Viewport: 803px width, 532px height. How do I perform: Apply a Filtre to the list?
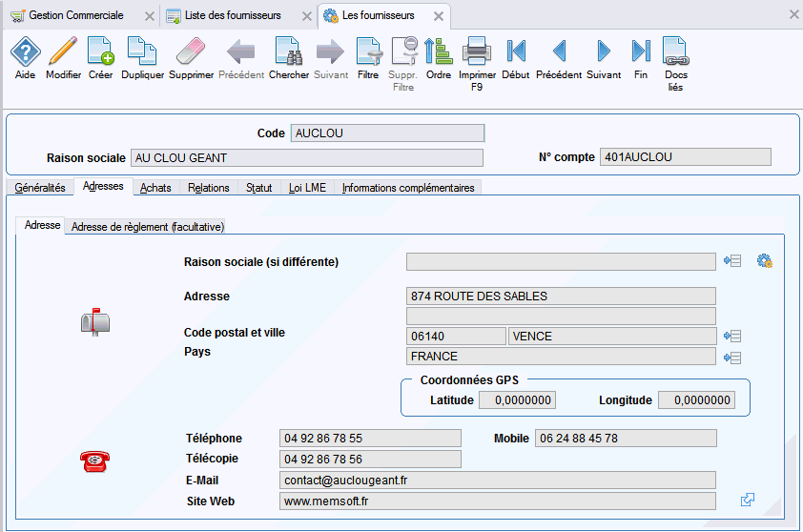[368, 52]
